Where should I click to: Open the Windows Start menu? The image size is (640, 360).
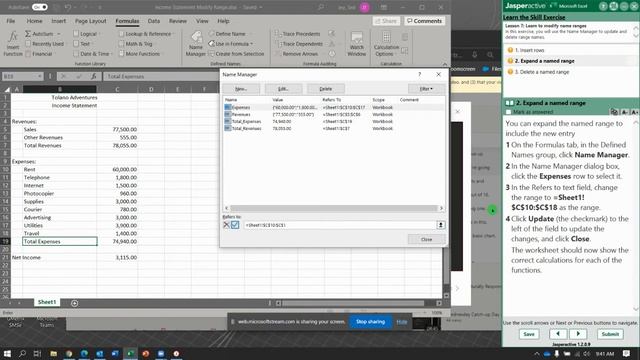point(7,353)
